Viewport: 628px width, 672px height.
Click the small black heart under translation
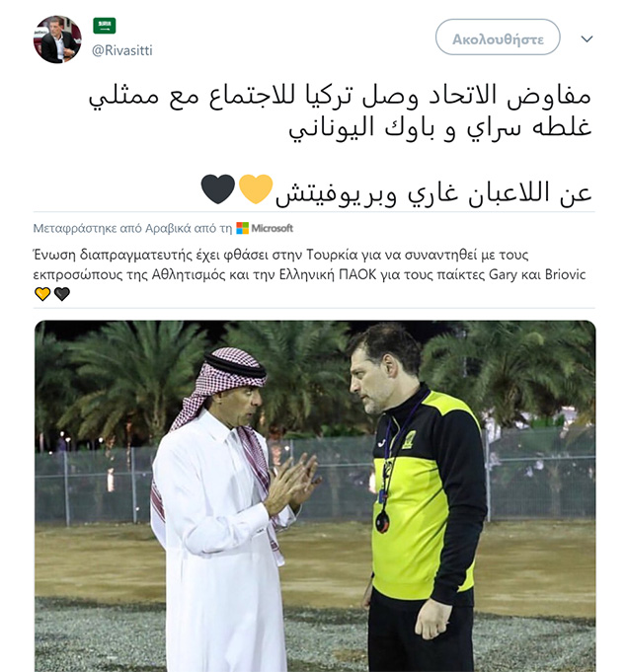coord(62,294)
